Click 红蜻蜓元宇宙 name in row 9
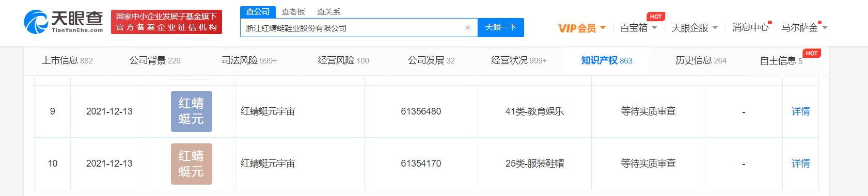Viewport: 868px width, 196px height. [x=267, y=111]
